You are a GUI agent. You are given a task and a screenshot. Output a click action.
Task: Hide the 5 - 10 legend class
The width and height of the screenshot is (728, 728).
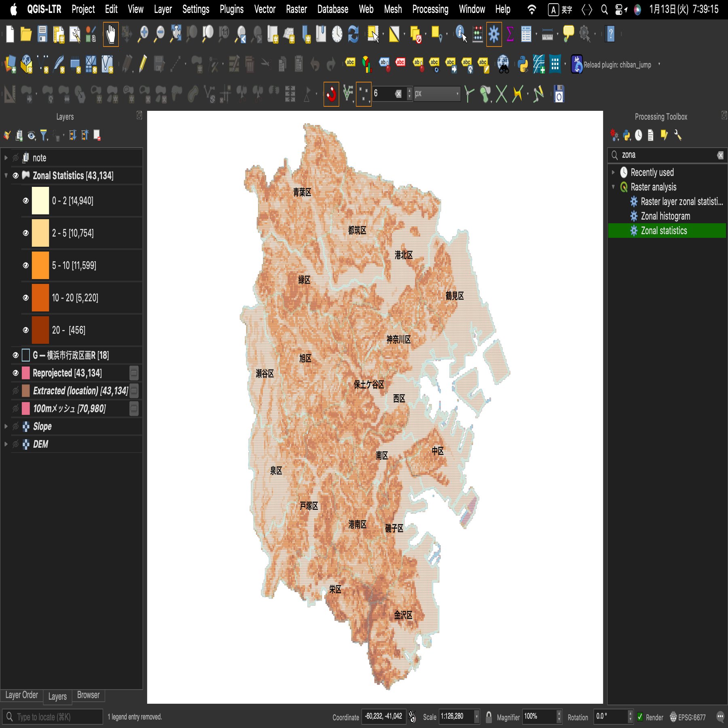(25, 265)
